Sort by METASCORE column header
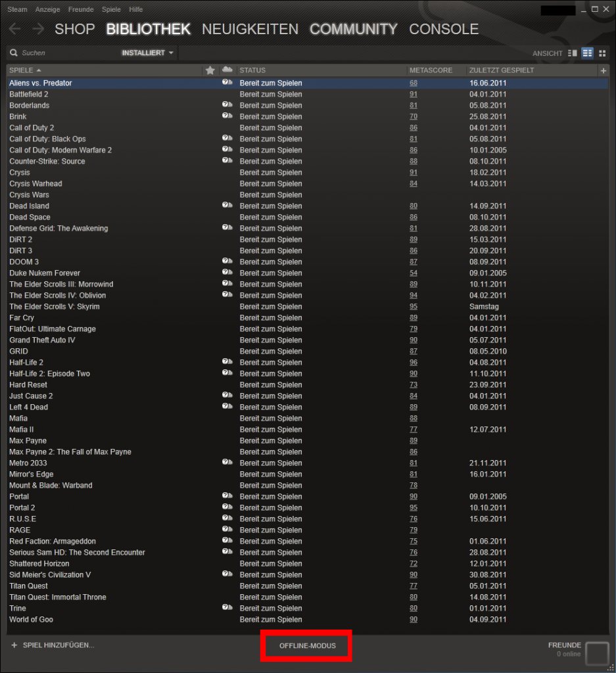The height and width of the screenshot is (673, 616). 431,70
